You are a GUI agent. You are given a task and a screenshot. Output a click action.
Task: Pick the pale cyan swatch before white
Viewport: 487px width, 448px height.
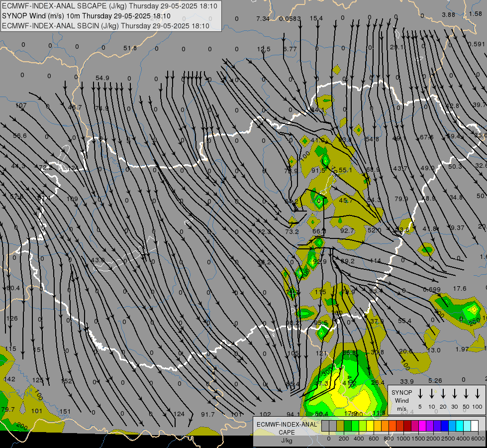tap(467, 426)
